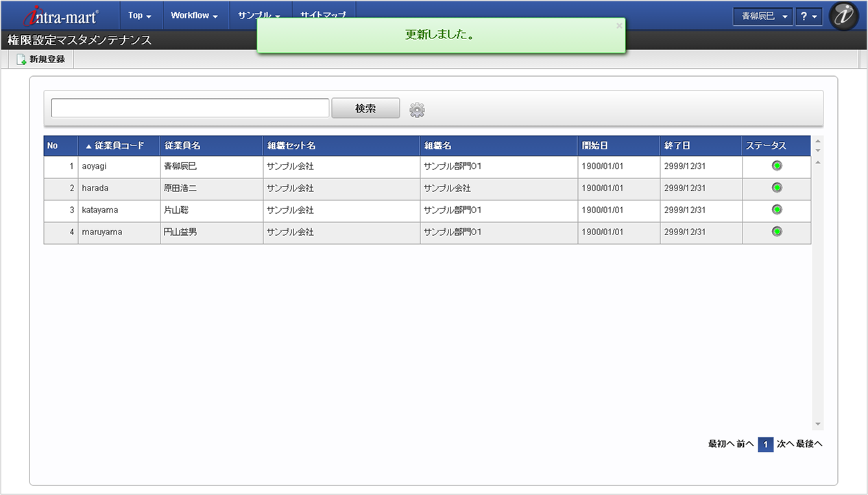Focus the search text field
Screen dimensions: 868x495
tap(190, 108)
